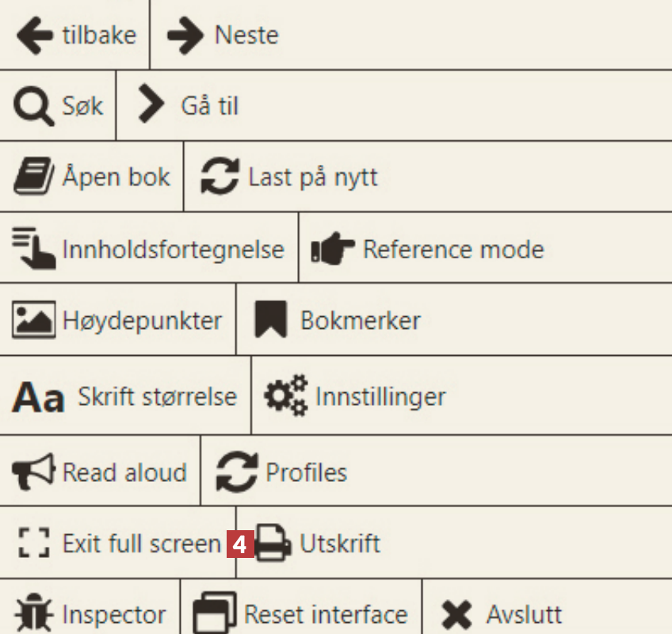This screenshot has height=634, width=672.
Task: Click the red number 4 badge
Action: pyautogui.click(x=241, y=544)
